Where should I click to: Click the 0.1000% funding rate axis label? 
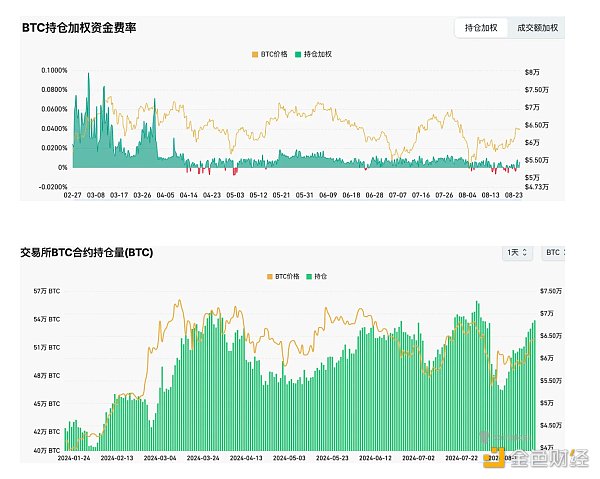(x=54, y=71)
